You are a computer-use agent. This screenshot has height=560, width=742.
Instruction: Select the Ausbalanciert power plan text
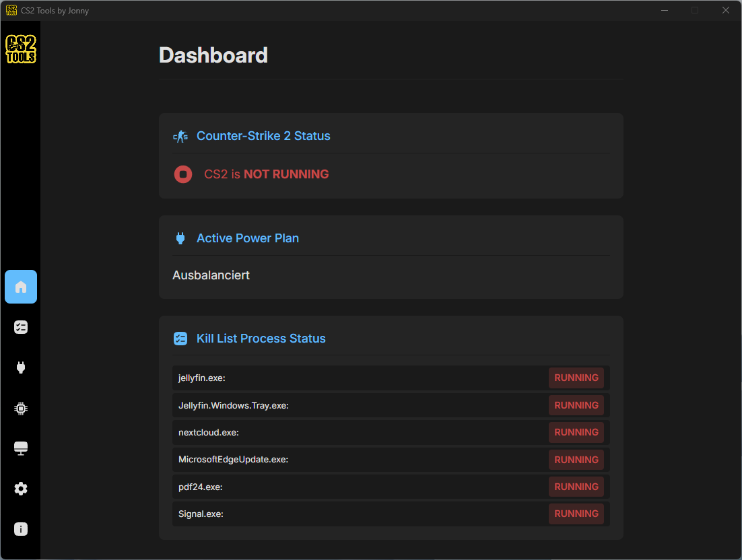[x=211, y=275]
